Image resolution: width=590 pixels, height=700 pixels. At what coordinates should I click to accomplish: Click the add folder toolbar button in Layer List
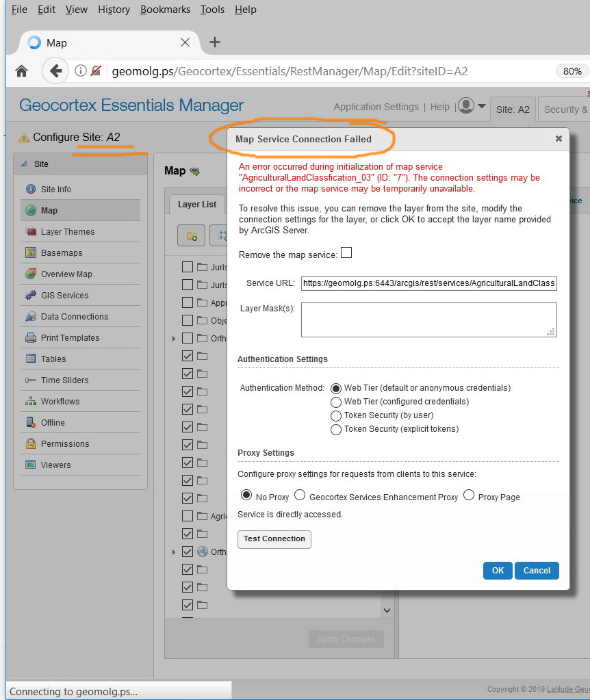tap(191, 235)
